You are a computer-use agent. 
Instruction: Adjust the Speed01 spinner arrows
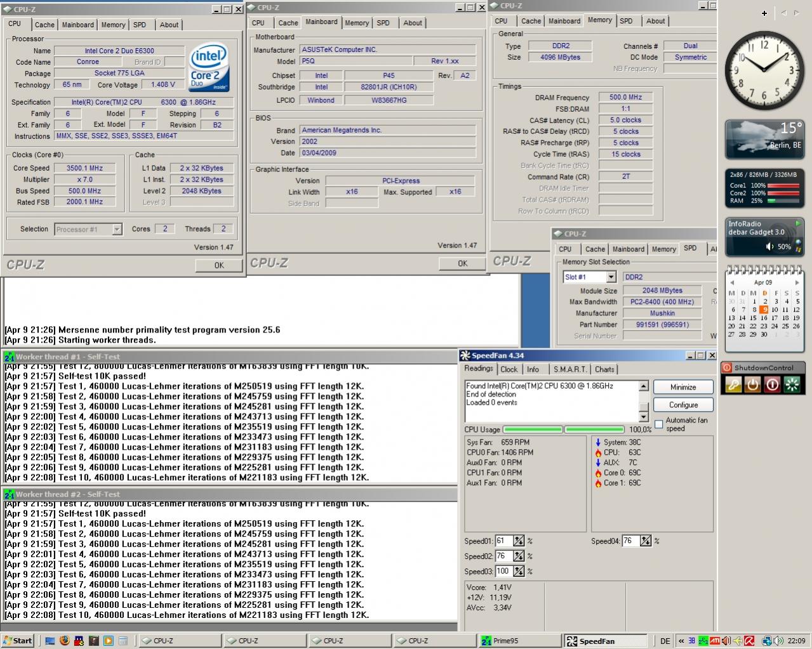pyautogui.click(x=519, y=541)
